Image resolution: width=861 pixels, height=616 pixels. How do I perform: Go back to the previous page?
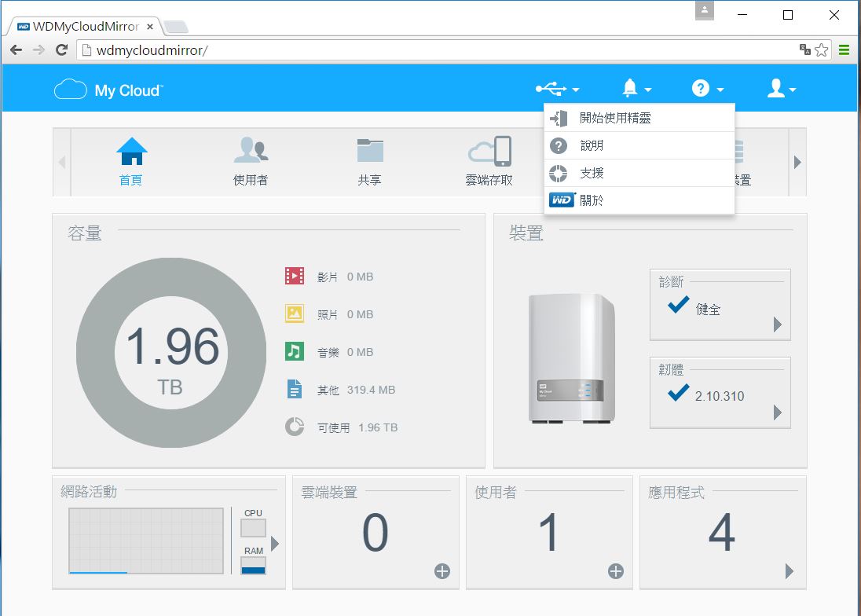coord(16,50)
